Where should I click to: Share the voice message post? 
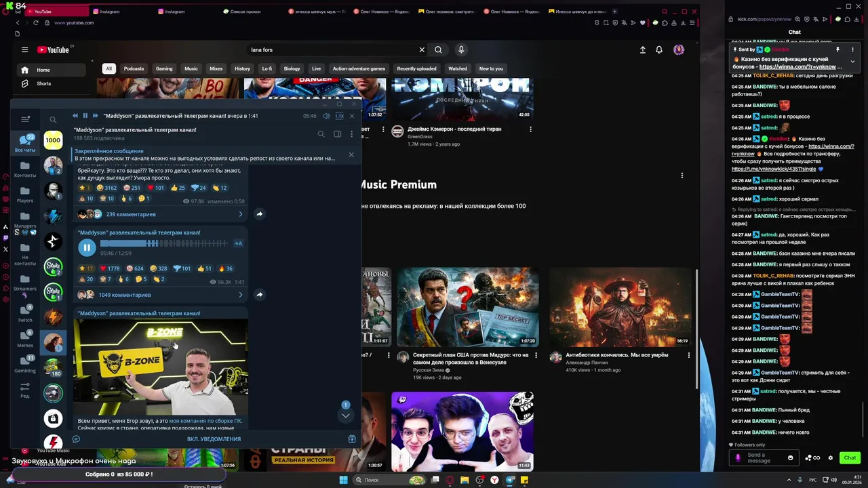pos(259,295)
